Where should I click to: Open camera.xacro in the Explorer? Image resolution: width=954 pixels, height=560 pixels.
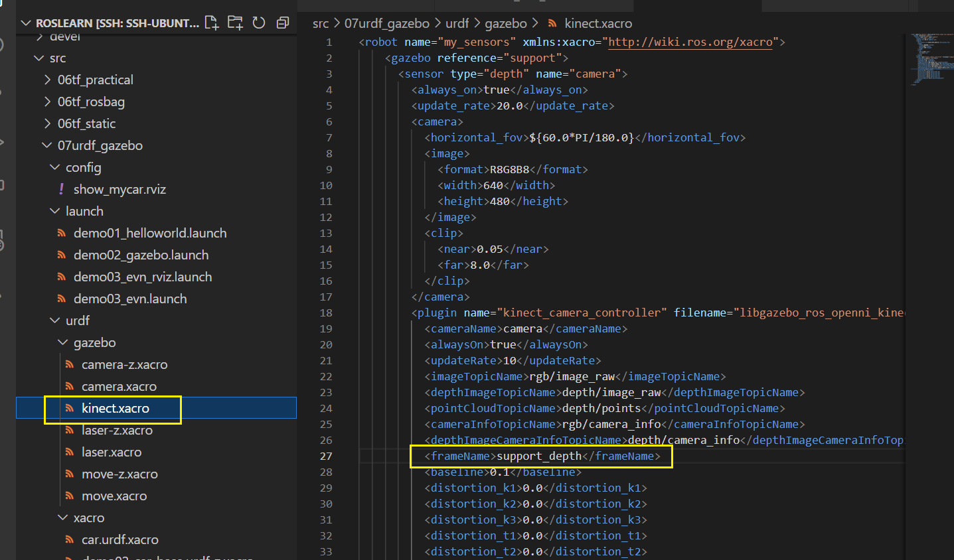click(119, 386)
